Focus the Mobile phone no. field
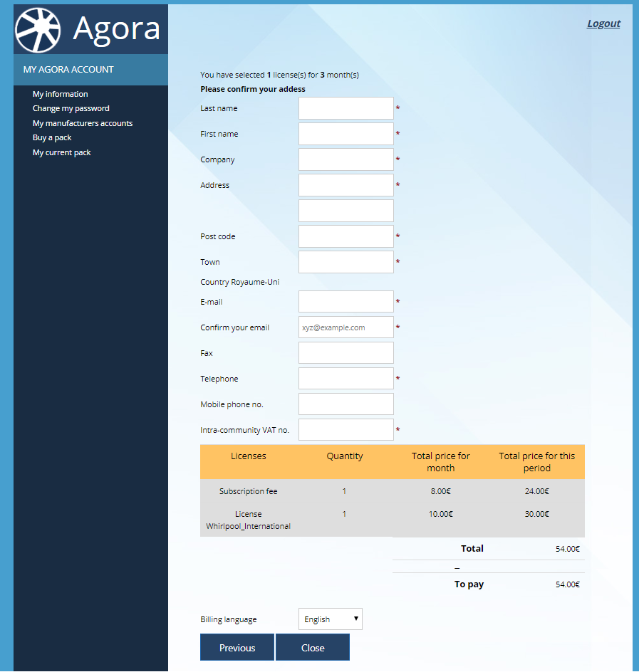 (x=346, y=404)
